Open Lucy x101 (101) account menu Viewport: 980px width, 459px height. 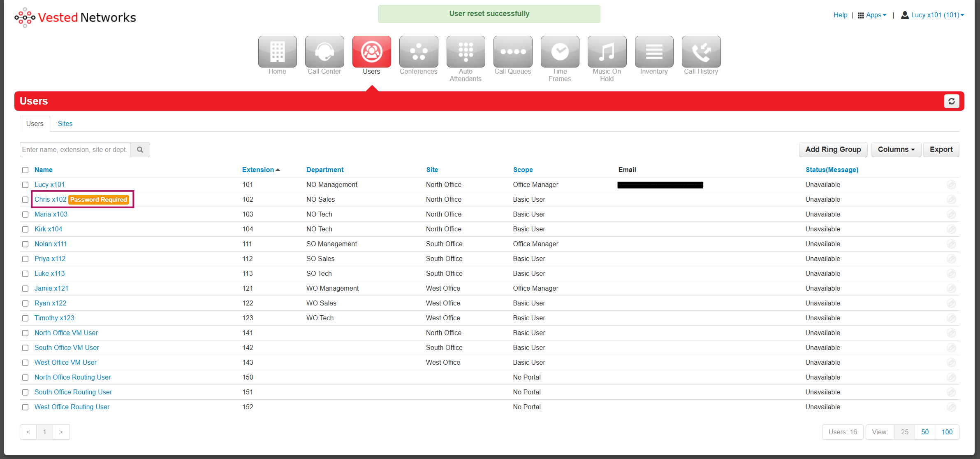pyautogui.click(x=932, y=15)
